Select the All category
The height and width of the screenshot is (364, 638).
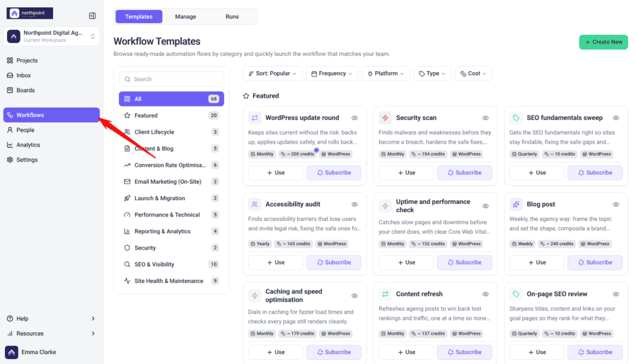[171, 99]
